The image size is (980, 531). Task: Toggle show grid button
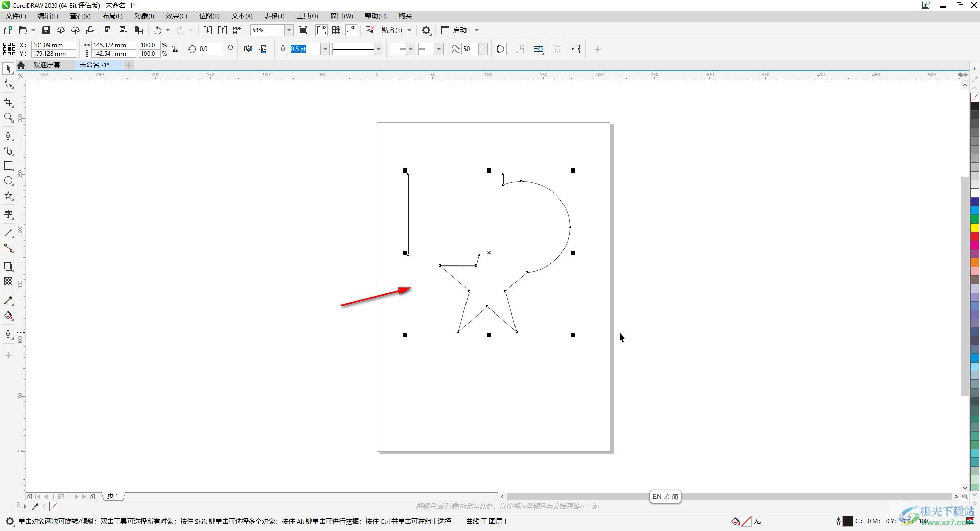pos(336,30)
